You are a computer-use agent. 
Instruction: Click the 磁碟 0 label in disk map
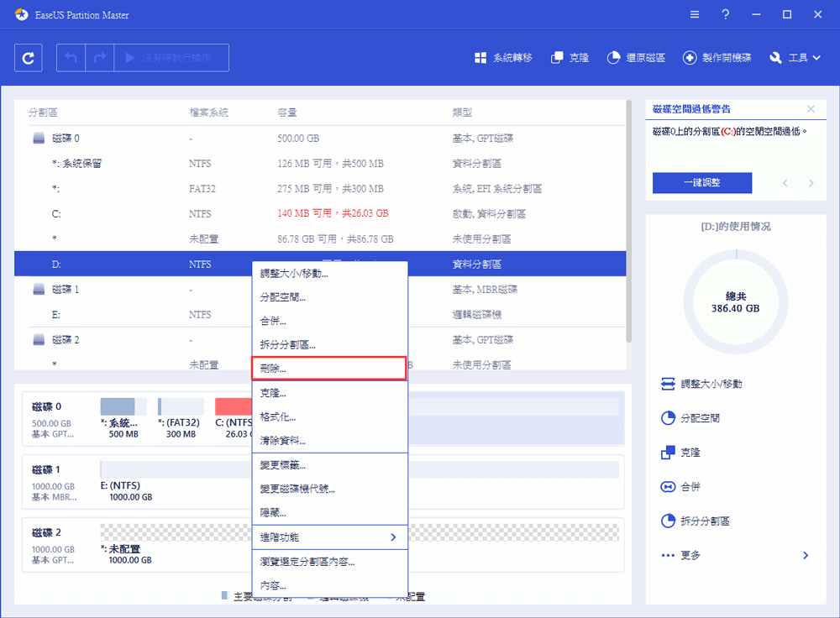[46, 406]
